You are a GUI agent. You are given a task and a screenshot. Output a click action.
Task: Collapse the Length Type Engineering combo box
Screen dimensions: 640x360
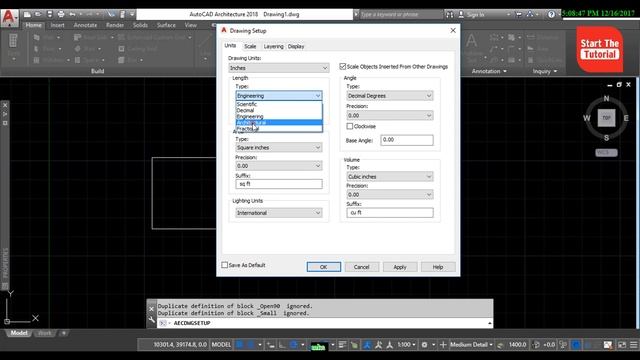279,96
